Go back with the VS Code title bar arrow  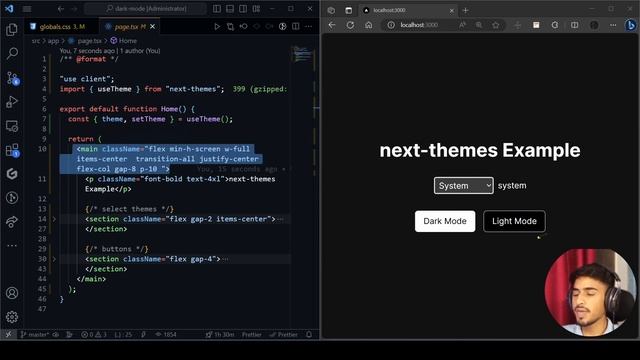tap(60, 9)
